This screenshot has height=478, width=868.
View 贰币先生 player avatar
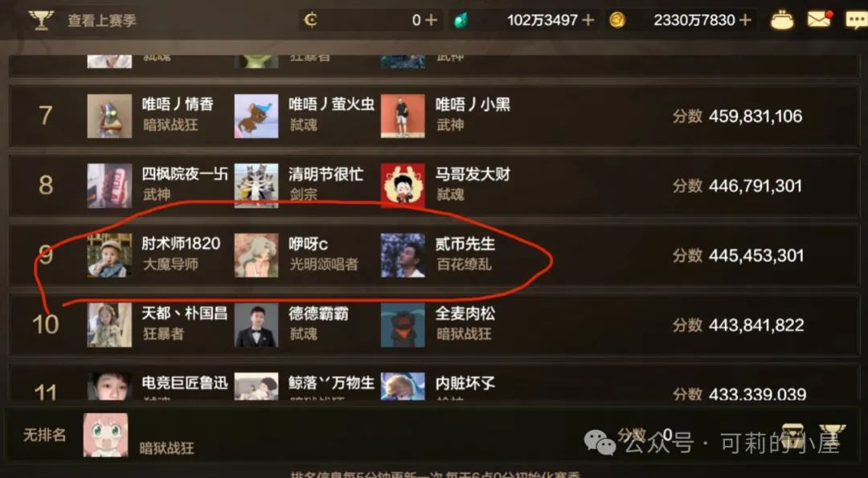click(x=403, y=255)
